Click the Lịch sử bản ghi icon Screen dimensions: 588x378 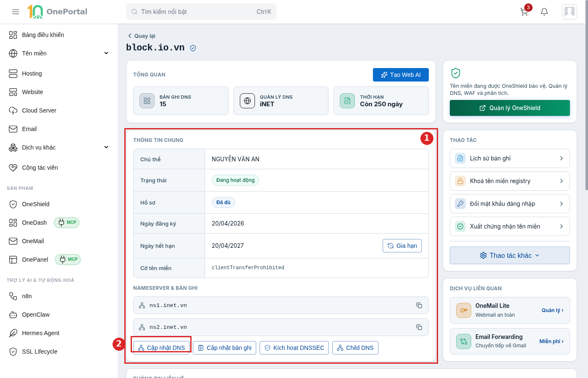(460, 158)
